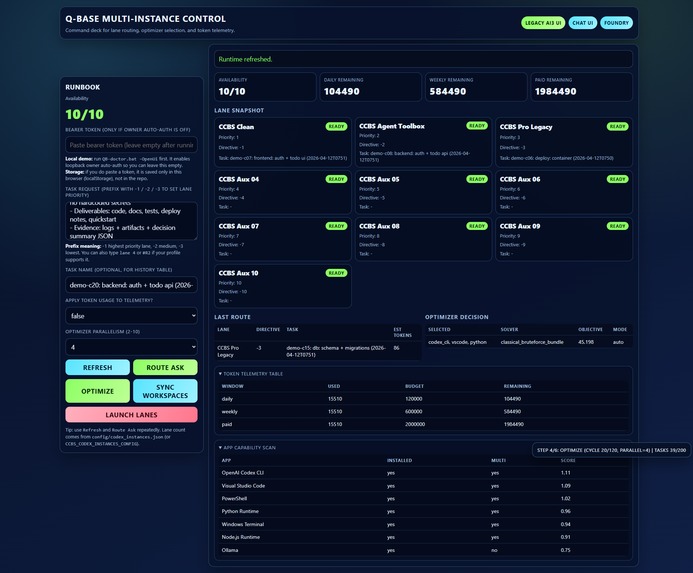Screen dimensions: 693x573
Task: Click the green 10/10 Runbook availability
Action: 84,115
